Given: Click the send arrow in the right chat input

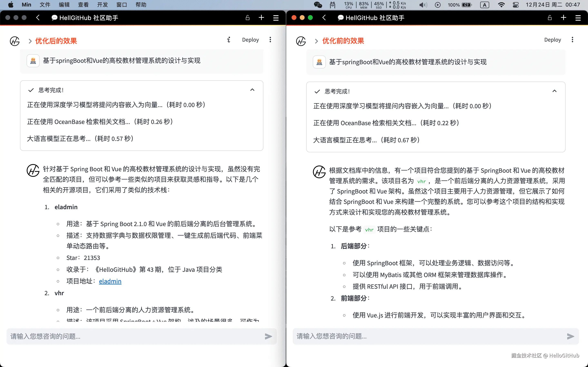Looking at the screenshot, I should coord(570,336).
